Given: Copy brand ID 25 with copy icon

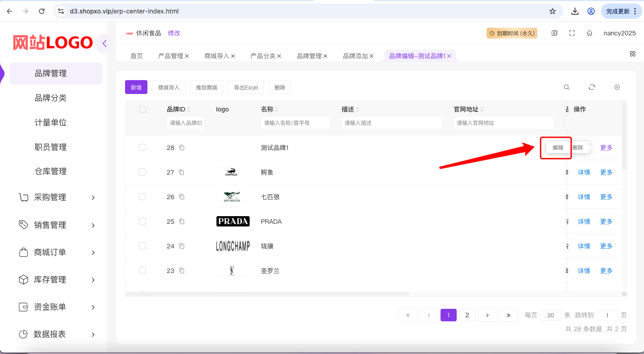Looking at the screenshot, I should pos(182,222).
